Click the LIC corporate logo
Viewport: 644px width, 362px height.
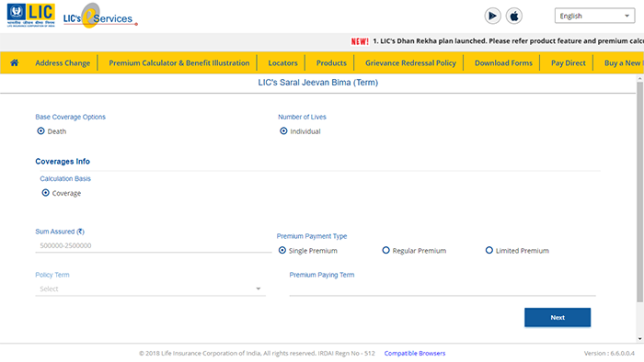point(30,16)
